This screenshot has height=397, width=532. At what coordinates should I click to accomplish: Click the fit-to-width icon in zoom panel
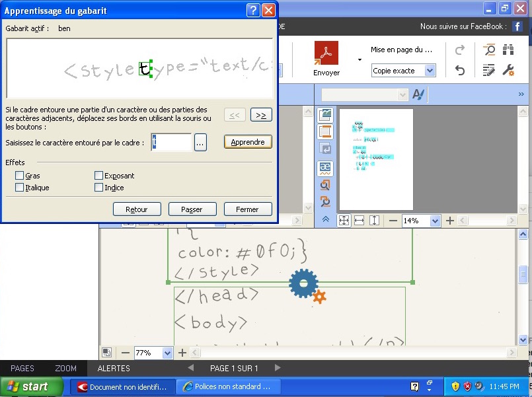[x=359, y=221]
